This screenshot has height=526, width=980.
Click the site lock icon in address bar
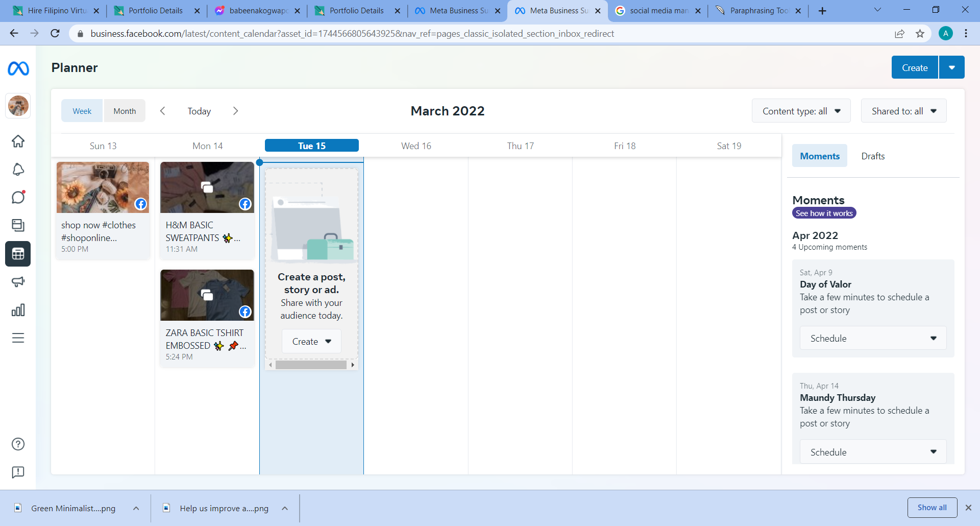pos(80,34)
